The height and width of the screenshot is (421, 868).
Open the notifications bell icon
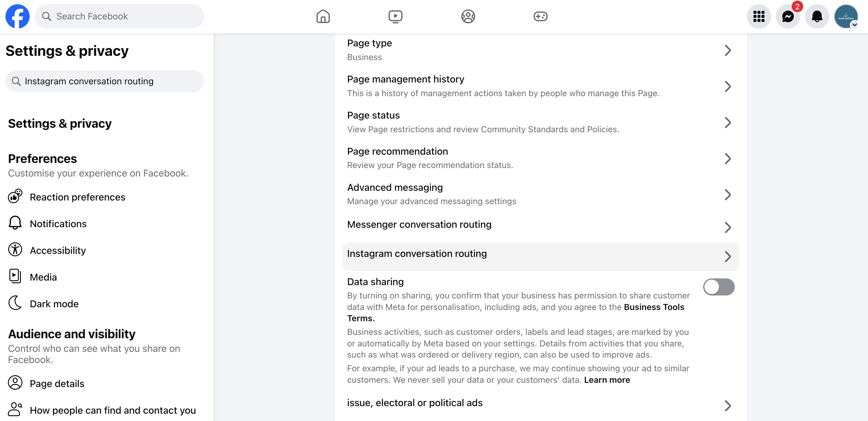pos(817,16)
